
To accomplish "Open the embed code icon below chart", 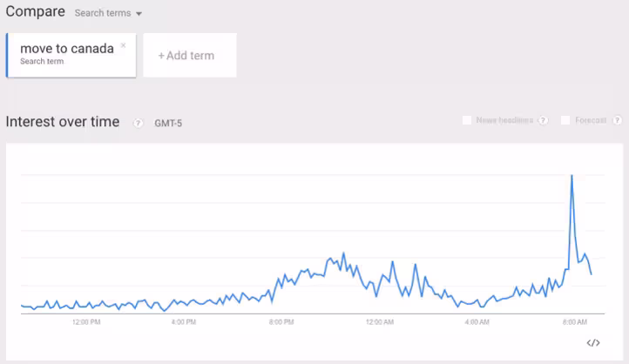I will [593, 343].
